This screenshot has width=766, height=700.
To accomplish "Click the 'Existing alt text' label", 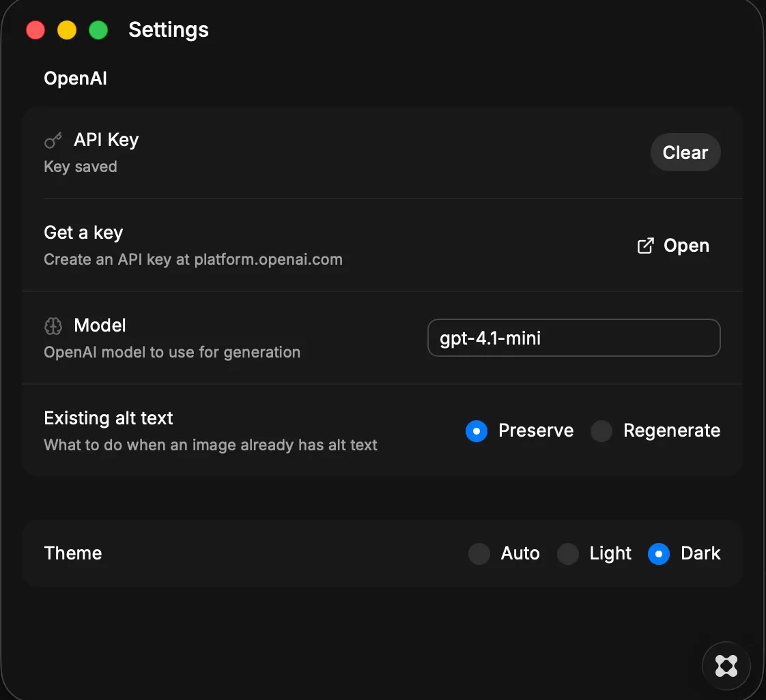I will tap(109, 418).
